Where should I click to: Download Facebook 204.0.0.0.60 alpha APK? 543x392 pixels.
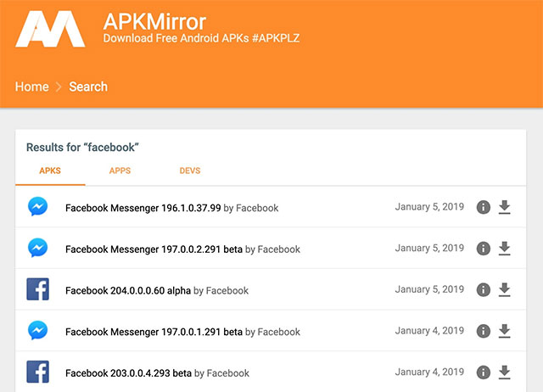pos(504,289)
